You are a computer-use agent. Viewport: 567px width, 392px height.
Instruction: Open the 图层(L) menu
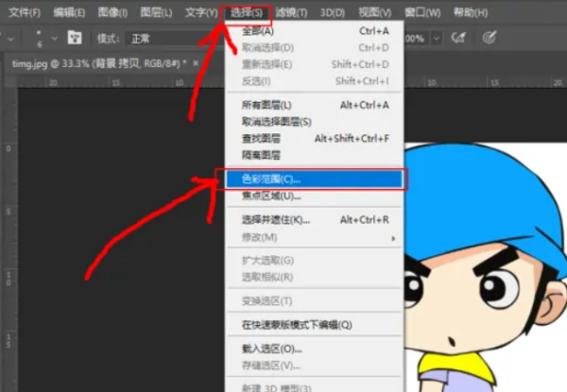156,12
